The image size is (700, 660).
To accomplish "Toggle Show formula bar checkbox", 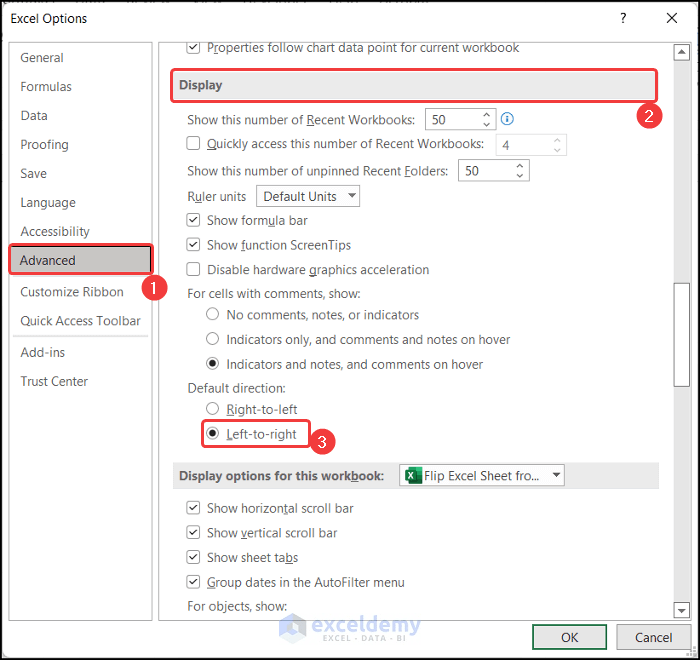I will [193, 220].
